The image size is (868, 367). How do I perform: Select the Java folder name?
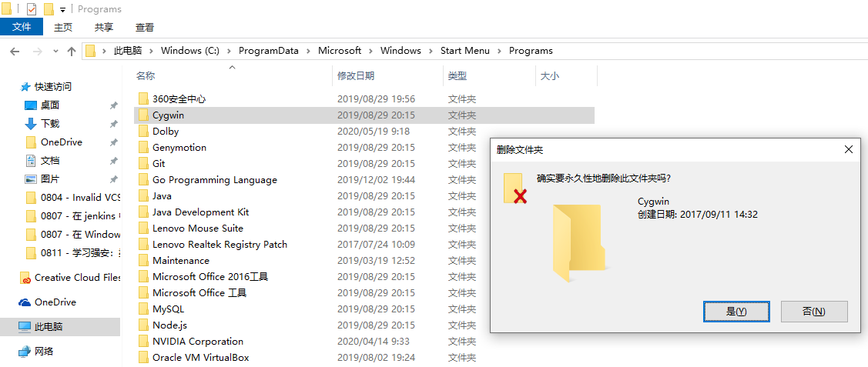[x=163, y=196]
